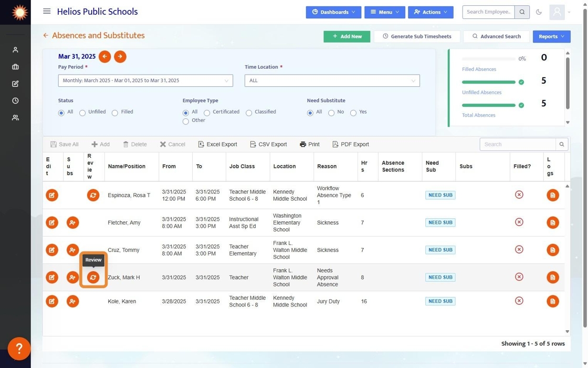
Task: Click Delete in grid toolbar
Action: point(134,144)
